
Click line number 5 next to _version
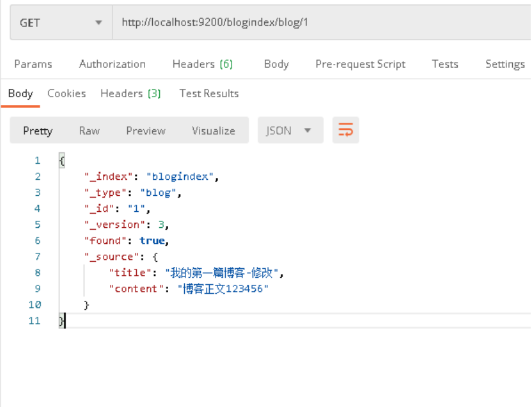coord(36,224)
